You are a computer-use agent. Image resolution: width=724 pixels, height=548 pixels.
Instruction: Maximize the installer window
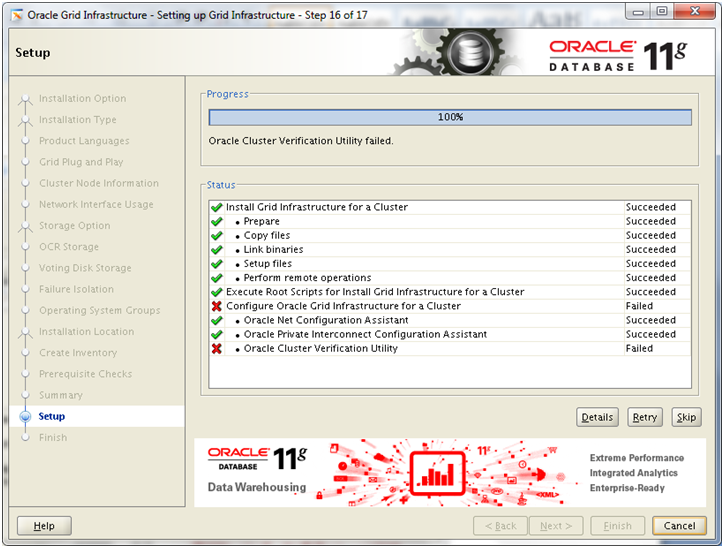[662, 11]
